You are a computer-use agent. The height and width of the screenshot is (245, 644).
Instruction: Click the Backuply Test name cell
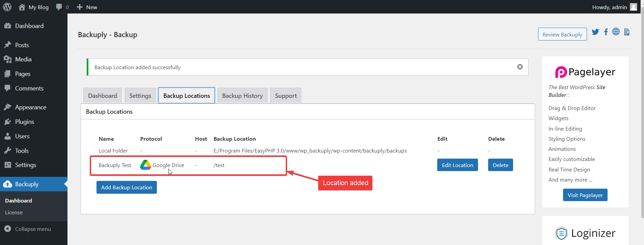115,165
